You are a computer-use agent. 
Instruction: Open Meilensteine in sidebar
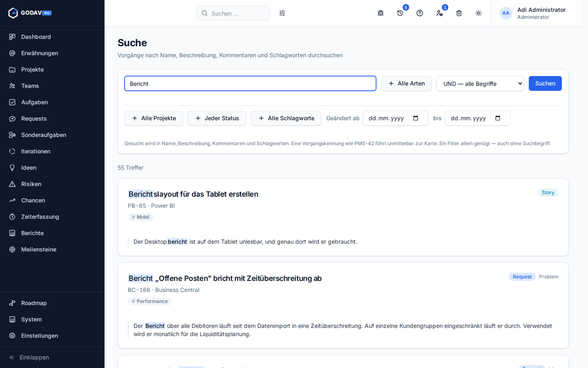point(52,249)
